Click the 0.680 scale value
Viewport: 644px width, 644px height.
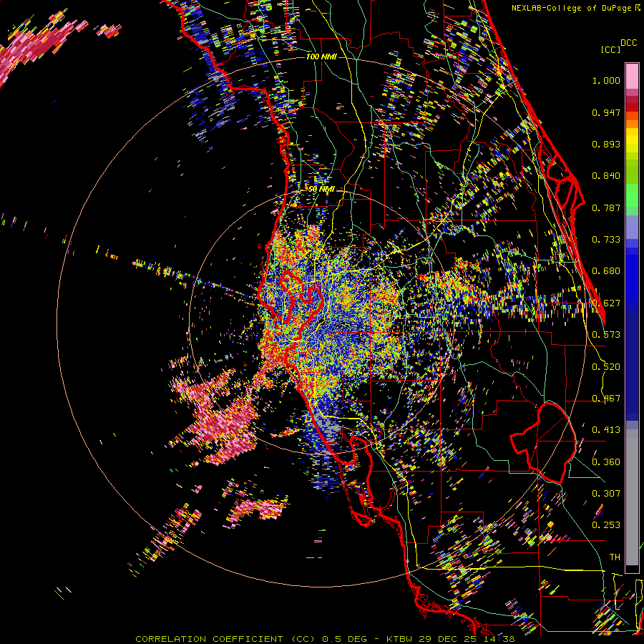click(606, 271)
